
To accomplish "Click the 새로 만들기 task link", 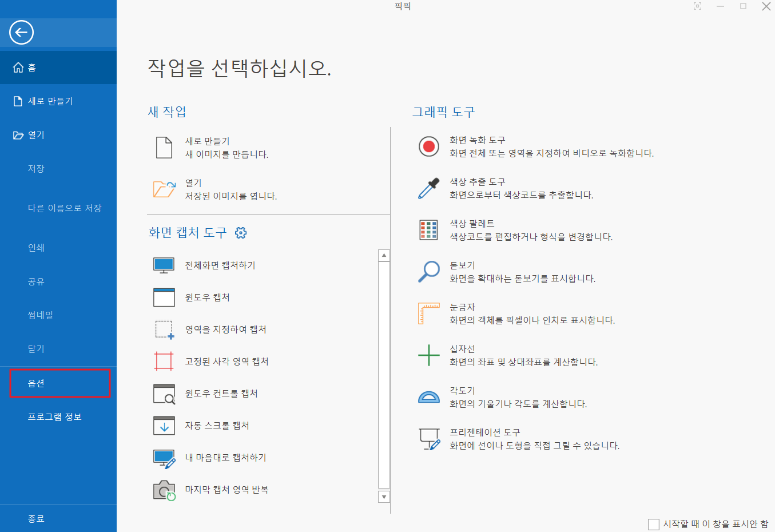I will (207, 141).
